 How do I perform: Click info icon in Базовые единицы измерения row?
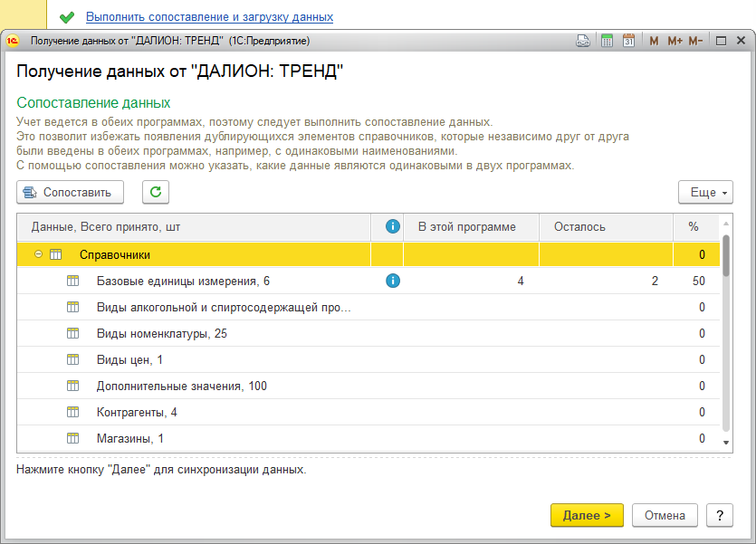pyautogui.click(x=393, y=281)
